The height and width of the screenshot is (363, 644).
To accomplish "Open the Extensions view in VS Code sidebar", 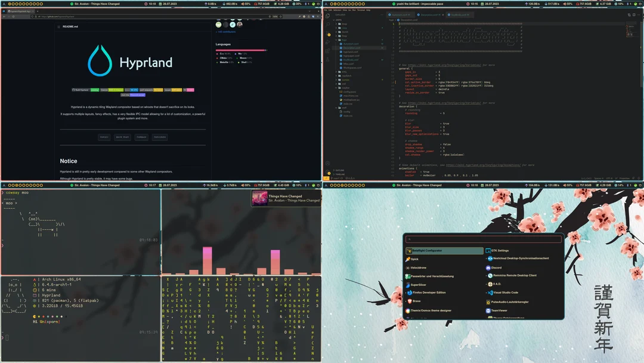I will tap(327, 50).
